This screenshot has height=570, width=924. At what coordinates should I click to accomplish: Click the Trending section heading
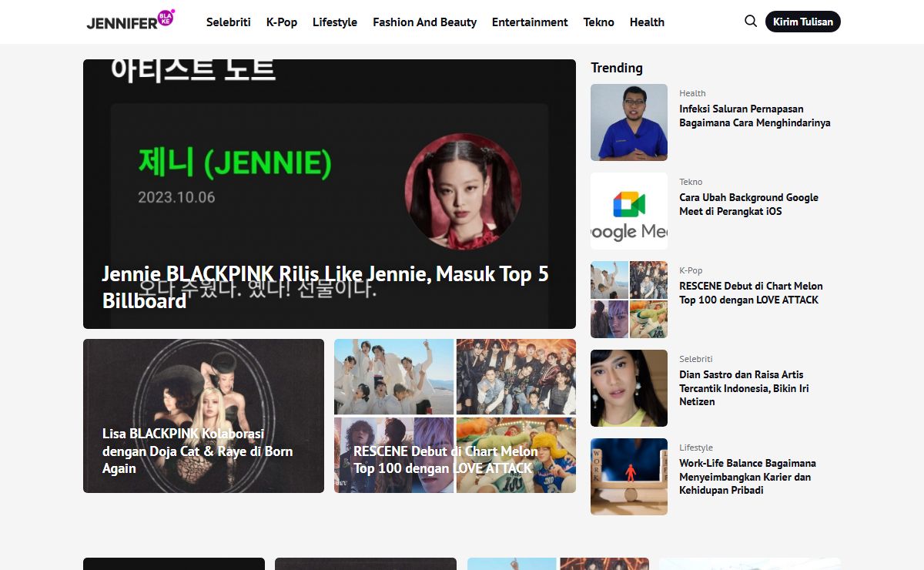coord(617,68)
